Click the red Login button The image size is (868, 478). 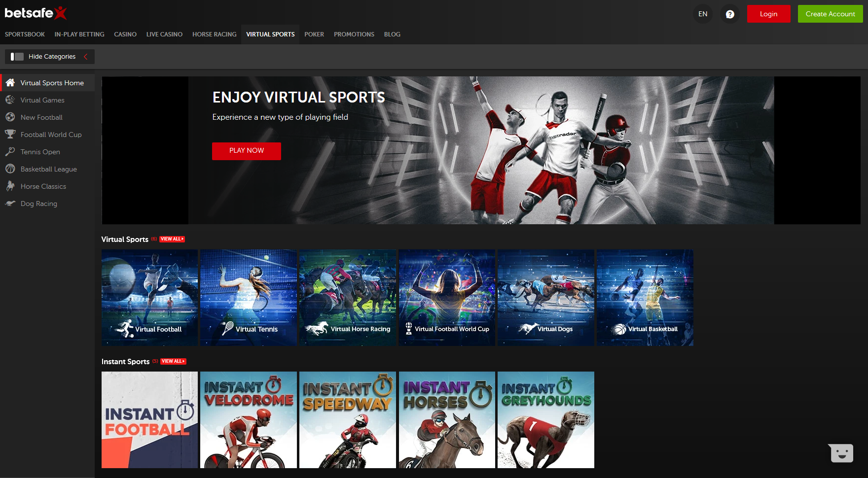pyautogui.click(x=768, y=14)
